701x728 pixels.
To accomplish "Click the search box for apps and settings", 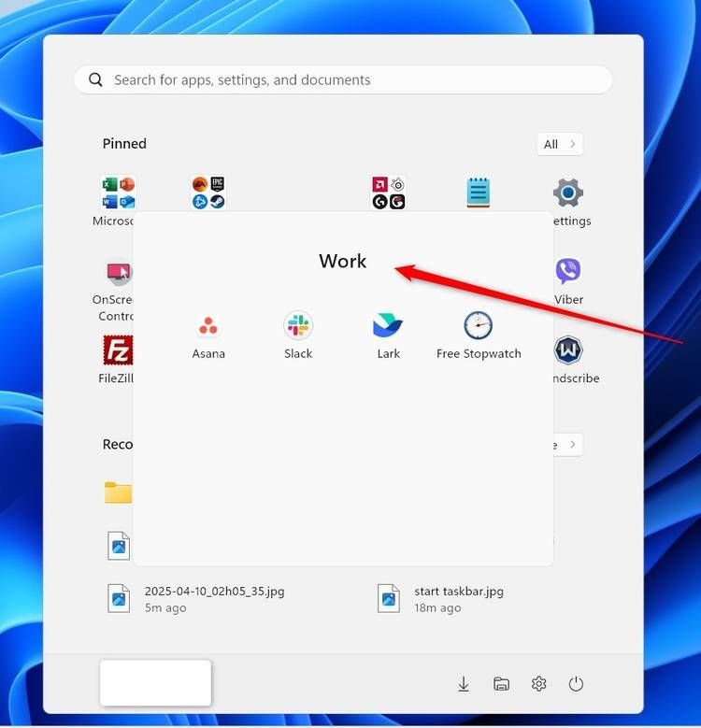I will coord(343,79).
